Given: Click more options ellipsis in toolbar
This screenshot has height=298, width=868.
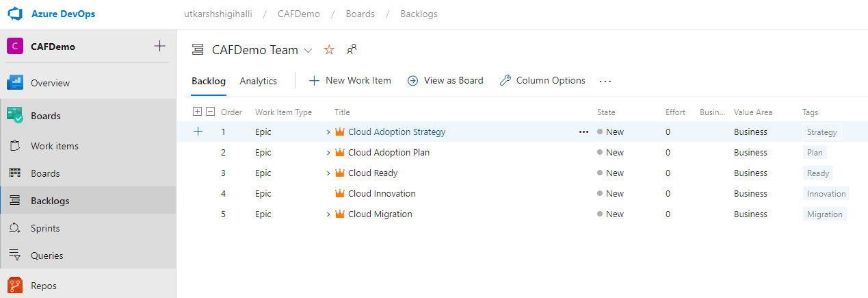Looking at the screenshot, I should [x=605, y=81].
